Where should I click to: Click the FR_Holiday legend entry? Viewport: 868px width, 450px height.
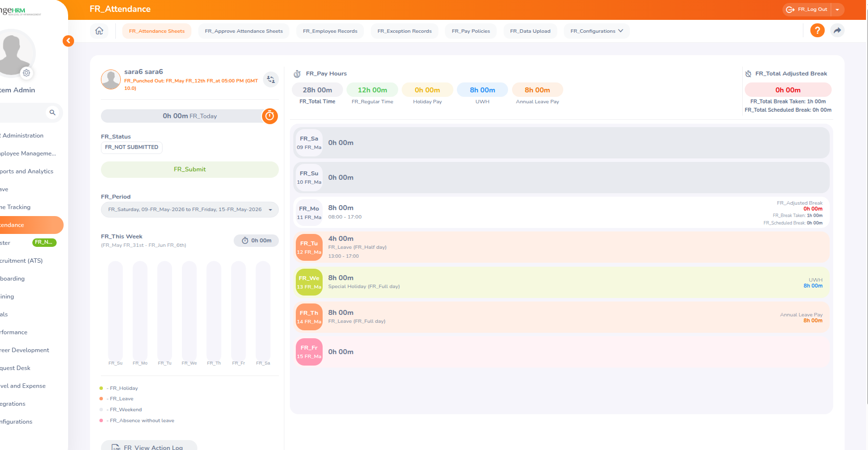pos(119,388)
